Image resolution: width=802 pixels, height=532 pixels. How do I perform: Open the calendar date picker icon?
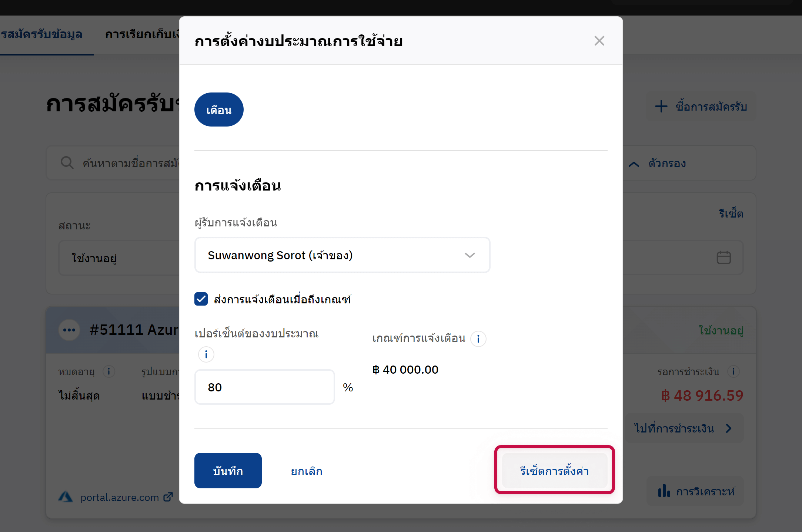tap(724, 257)
